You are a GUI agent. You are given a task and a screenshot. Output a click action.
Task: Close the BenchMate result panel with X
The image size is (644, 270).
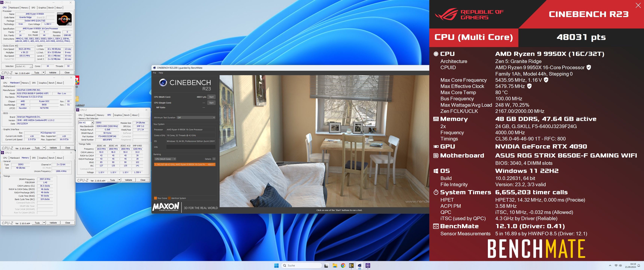(x=638, y=5)
